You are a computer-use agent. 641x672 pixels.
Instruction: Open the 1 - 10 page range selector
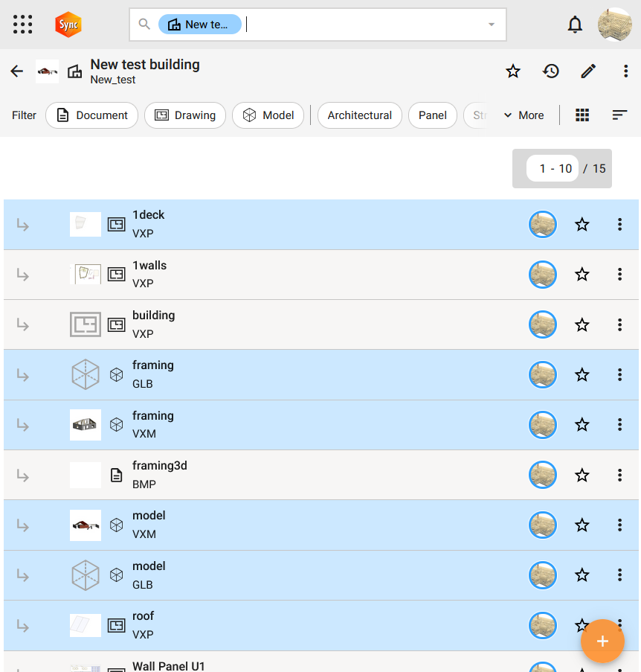(555, 169)
